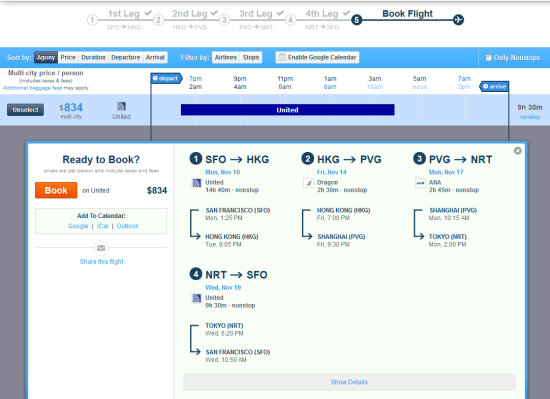Screen dimensions: 550x399
Task: Toggle the Only Nonstops checkbox
Action: coord(488,58)
